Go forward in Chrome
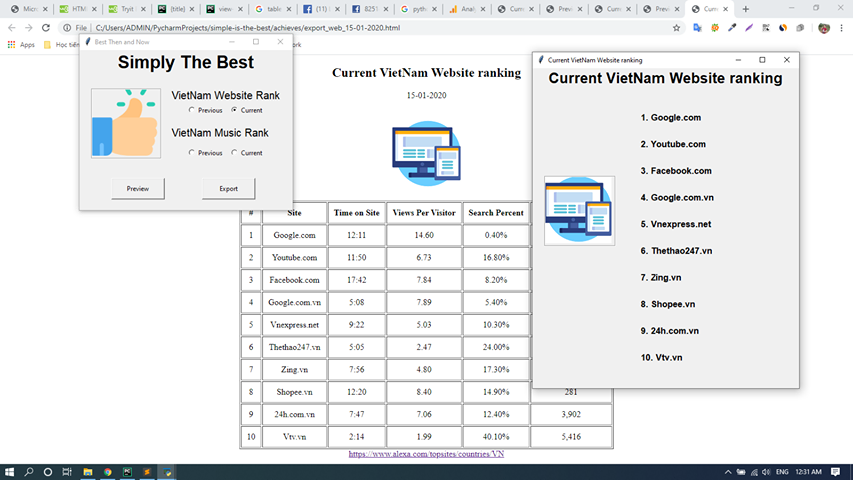The height and width of the screenshot is (480, 853). [x=29, y=28]
